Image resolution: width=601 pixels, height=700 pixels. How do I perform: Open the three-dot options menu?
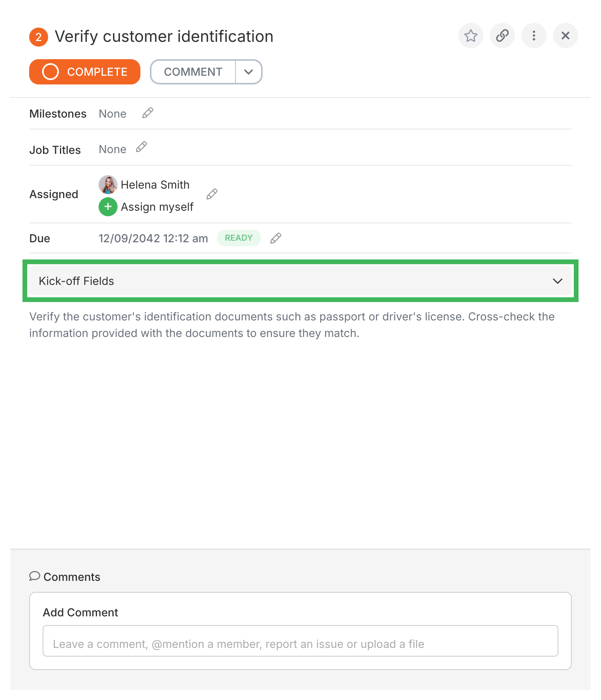tap(534, 36)
